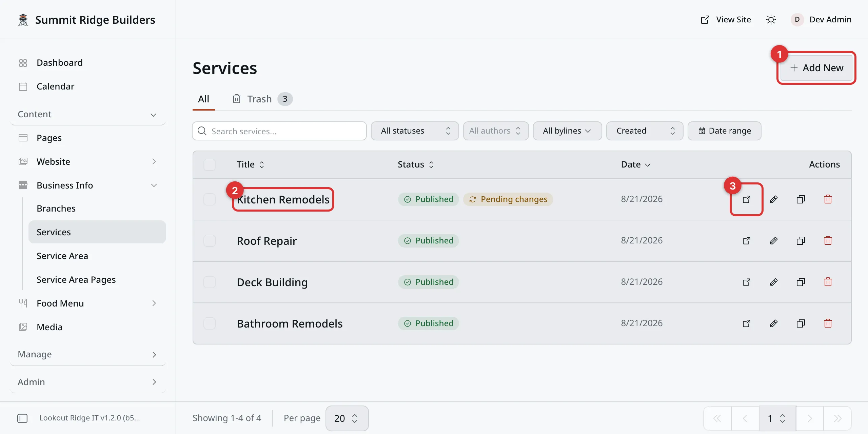Screen dimensions: 868x434
Task: Open Media from the sidebar
Action: (x=88, y=327)
